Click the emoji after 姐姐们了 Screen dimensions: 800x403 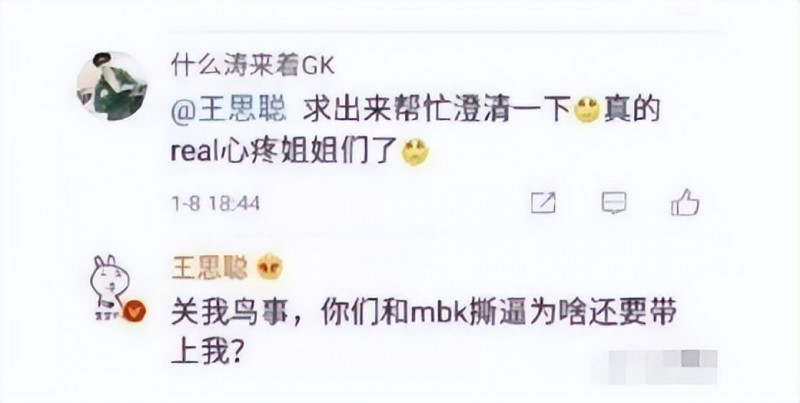415,153
